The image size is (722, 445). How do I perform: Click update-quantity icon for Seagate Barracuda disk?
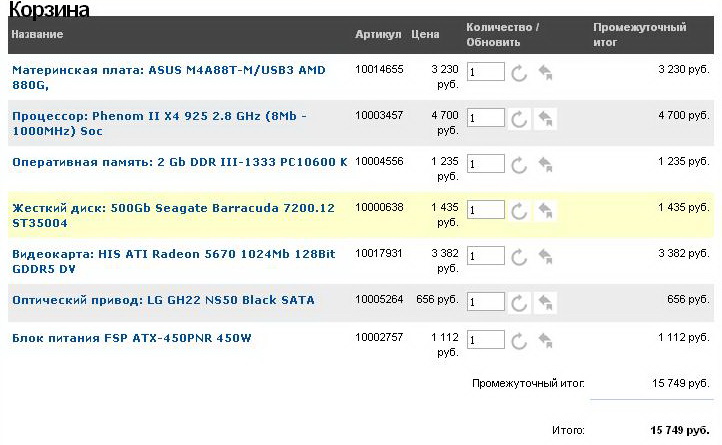(518, 210)
